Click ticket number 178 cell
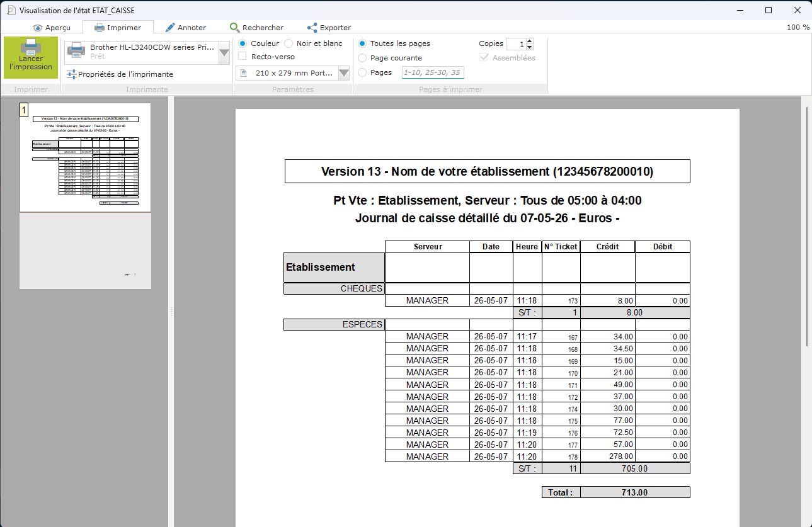812x527 pixels. [561, 456]
